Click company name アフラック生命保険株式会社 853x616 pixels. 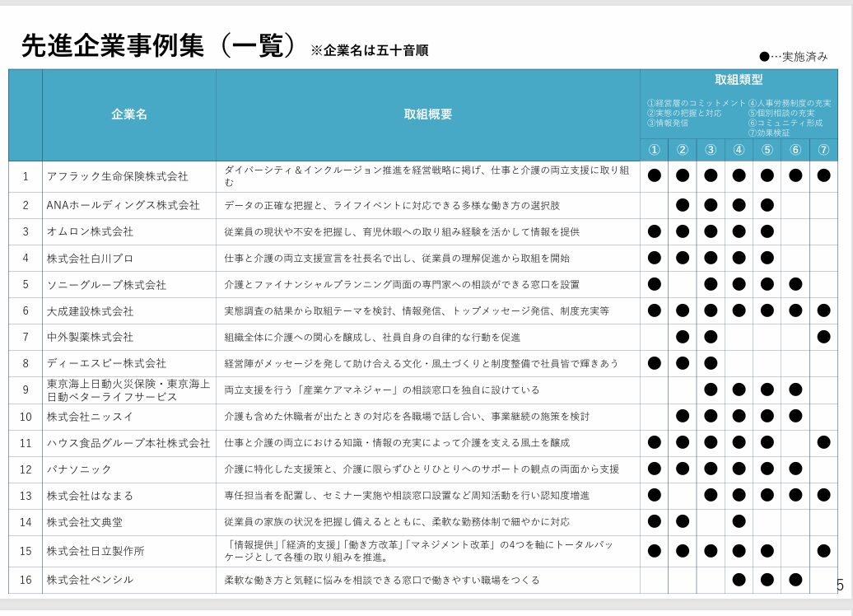(118, 176)
